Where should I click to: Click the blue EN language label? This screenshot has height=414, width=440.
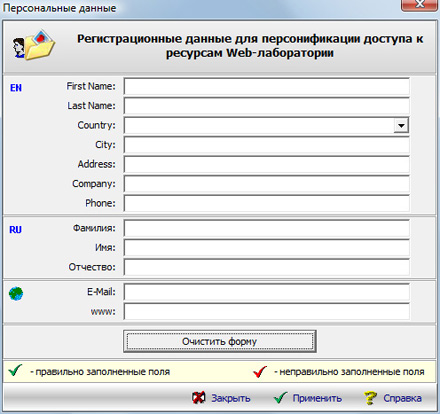(x=16, y=88)
